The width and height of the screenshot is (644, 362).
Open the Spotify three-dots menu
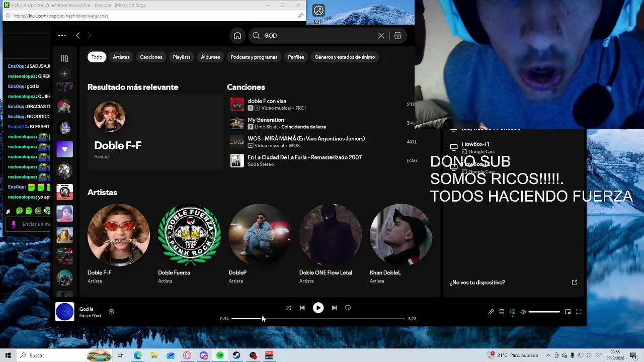62,36
